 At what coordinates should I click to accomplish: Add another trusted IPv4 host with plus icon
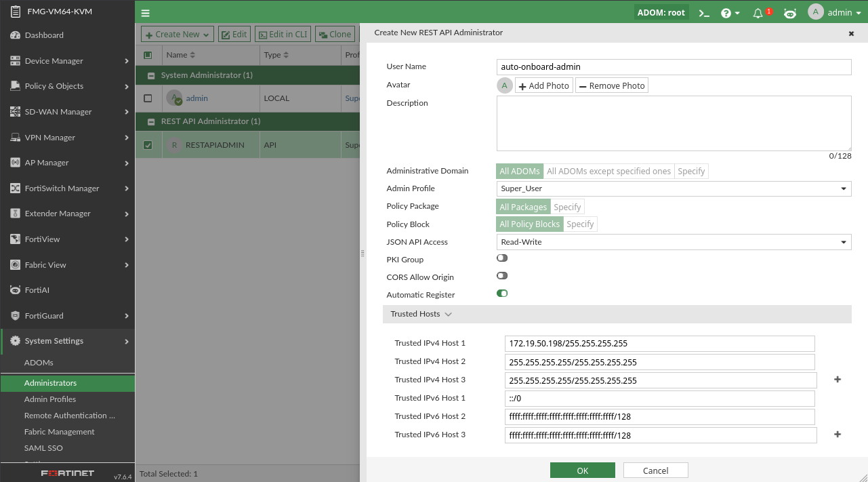(838, 380)
